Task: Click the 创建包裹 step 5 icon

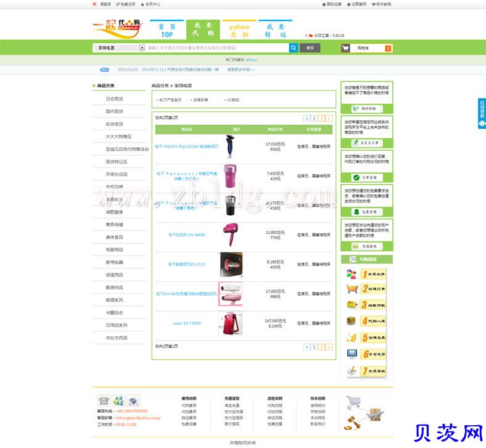Action: click(x=352, y=338)
